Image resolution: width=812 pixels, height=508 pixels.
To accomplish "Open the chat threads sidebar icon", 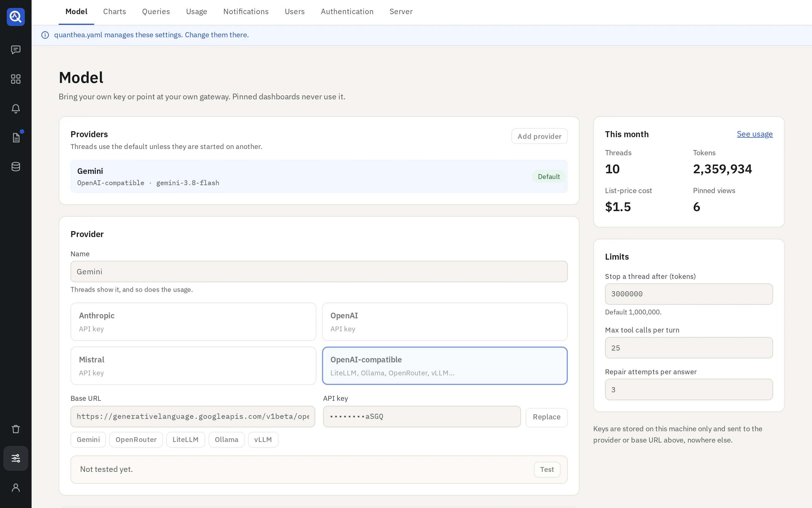I will (x=16, y=50).
